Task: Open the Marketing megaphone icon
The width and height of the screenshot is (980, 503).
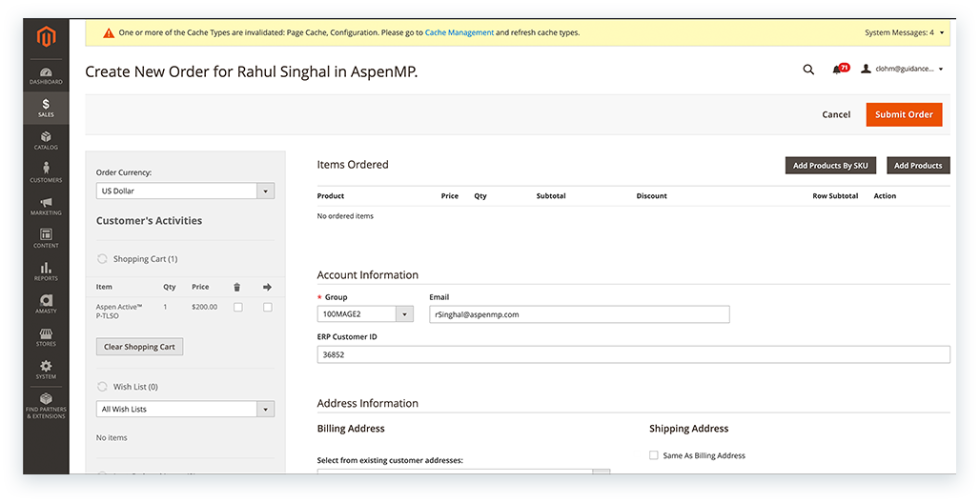Action: point(46,206)
